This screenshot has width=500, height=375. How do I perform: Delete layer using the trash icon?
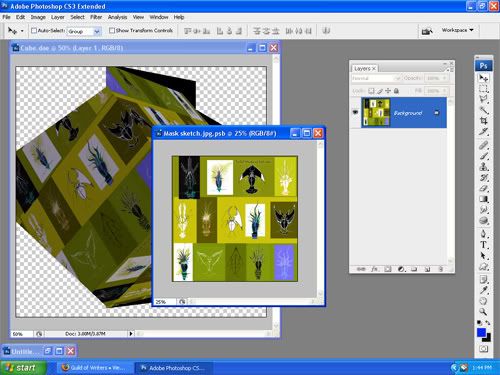tap(441, 269)
